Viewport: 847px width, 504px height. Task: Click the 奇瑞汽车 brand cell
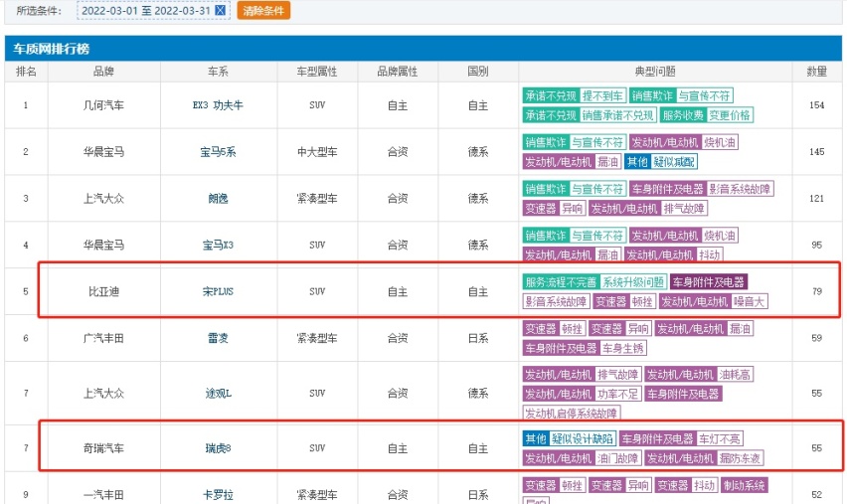pos(103,447)
